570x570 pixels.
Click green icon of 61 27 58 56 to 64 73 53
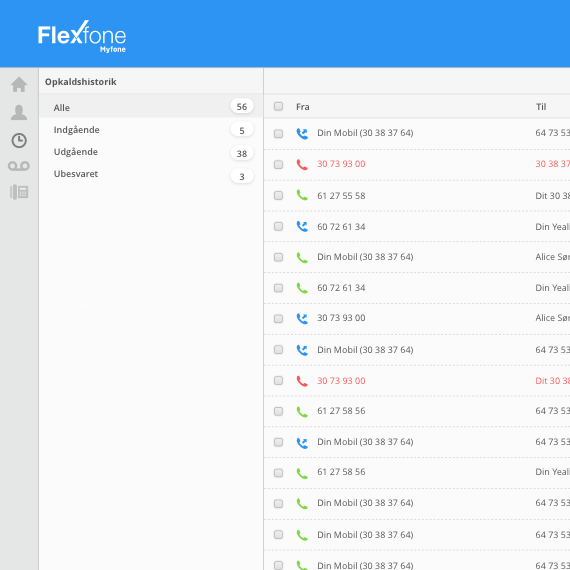pos(302,412)
